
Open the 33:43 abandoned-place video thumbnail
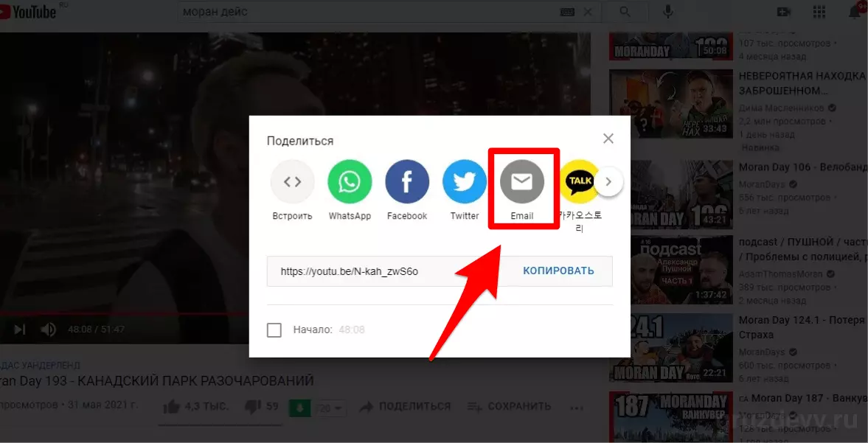[671, 103]
